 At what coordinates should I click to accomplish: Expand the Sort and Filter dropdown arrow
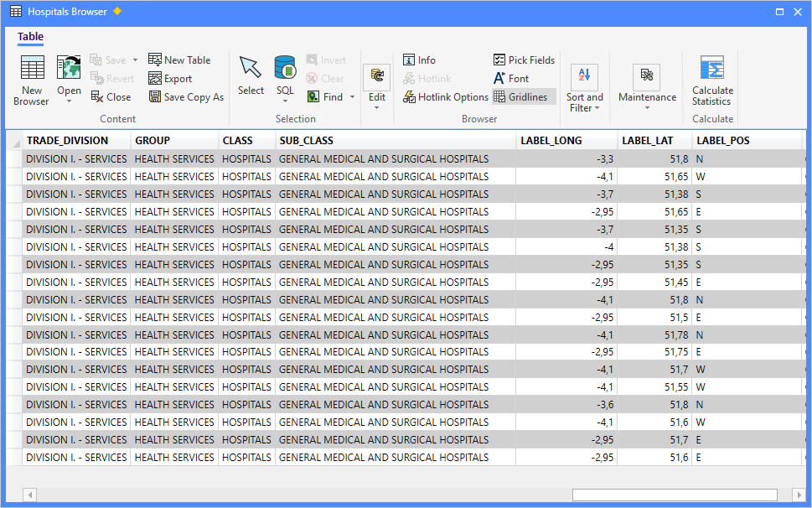click(x=597, y=108)
